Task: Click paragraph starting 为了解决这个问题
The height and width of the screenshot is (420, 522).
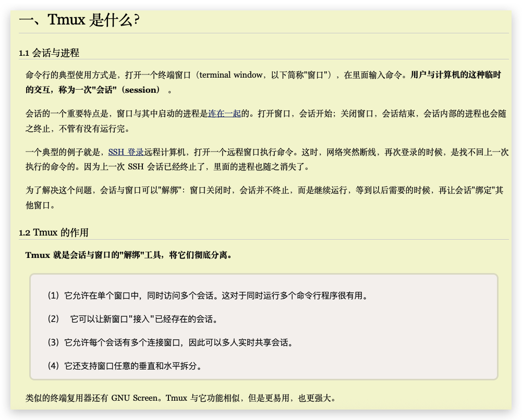Action: (264, 197)
